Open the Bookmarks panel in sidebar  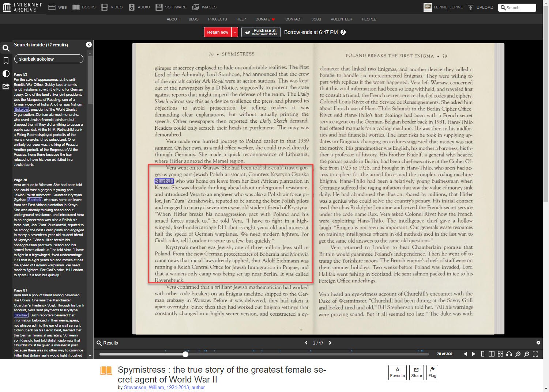6,61
